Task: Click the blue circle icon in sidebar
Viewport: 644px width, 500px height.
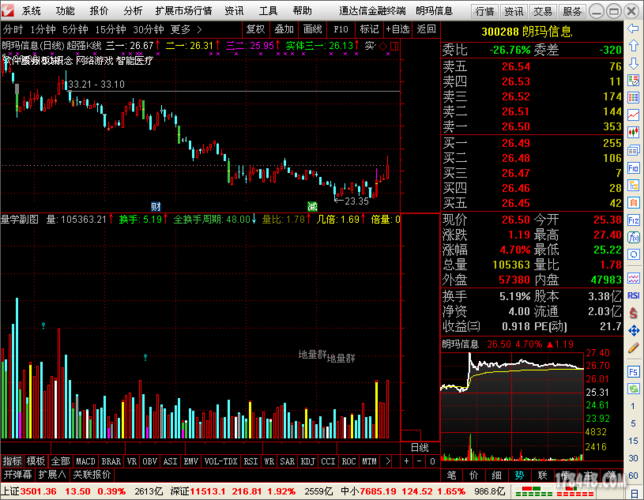Action: [633, 255]
